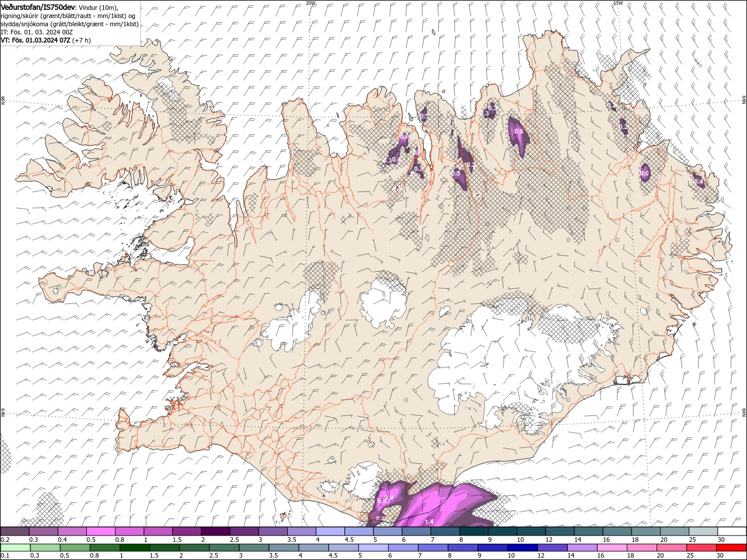Click the 0.4 value near the east coast
The image size is (747, 560).
(x=699, y=183)
